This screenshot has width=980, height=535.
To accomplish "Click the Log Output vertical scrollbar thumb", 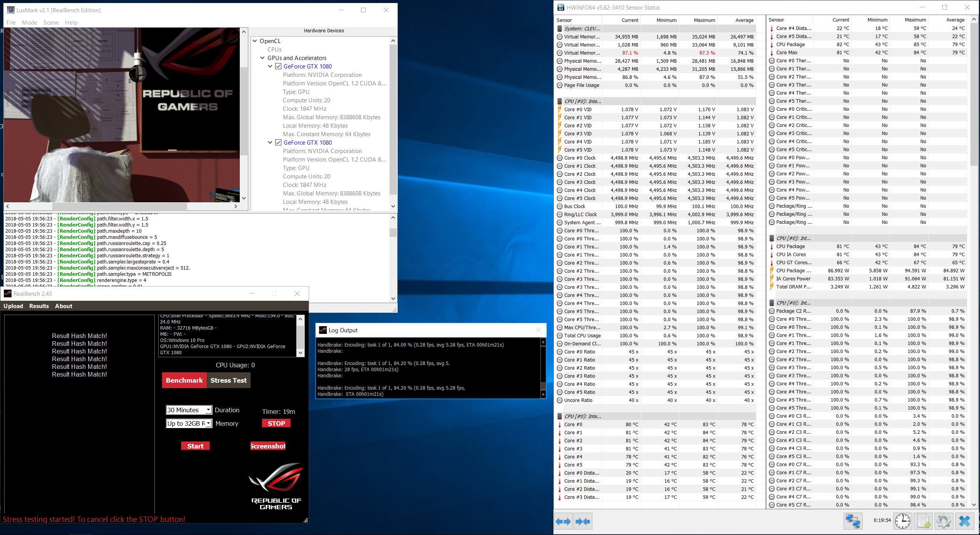I will (x=543, y=386).
